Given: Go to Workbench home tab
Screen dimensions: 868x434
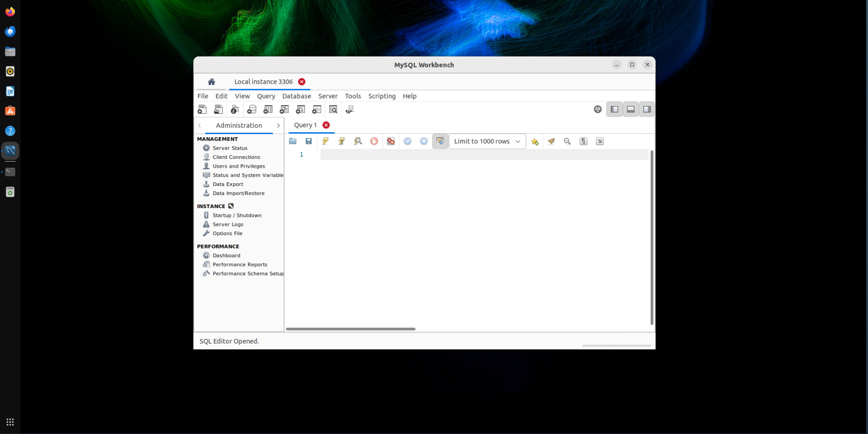Looking at the screenshot, I should coord(211,82).
